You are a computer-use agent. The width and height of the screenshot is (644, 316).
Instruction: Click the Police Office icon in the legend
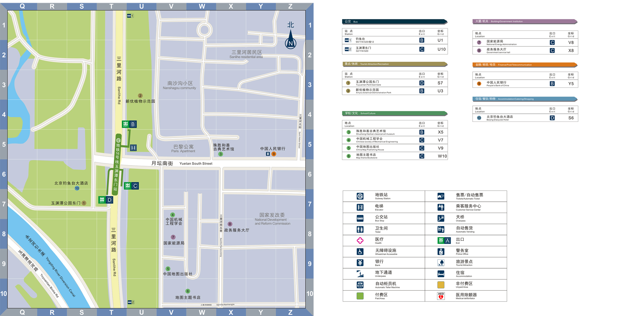[x=441, y=252]
